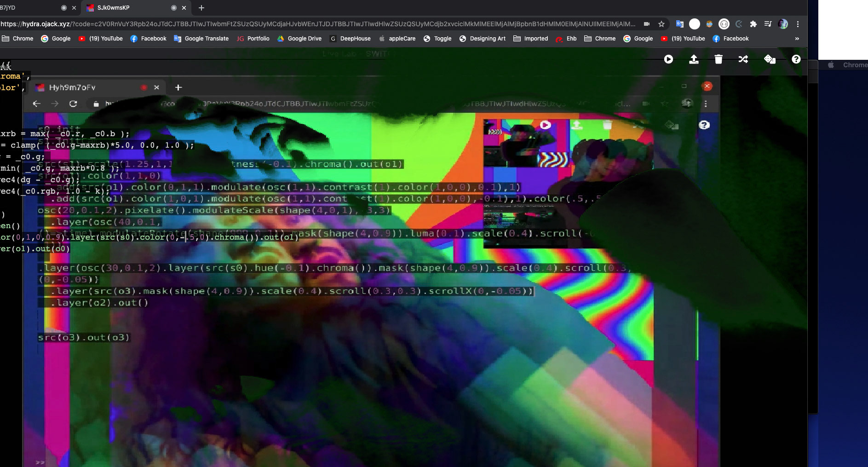Open the Facebook bookmark at the bookmarks bar end

click(x=730, y=39)
